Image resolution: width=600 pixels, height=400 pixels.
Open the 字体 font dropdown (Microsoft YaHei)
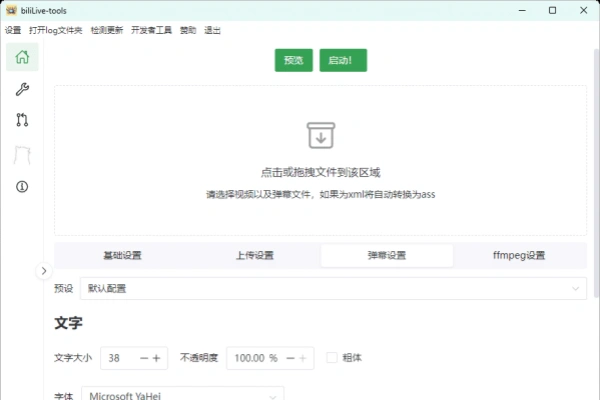coord(182,395)
